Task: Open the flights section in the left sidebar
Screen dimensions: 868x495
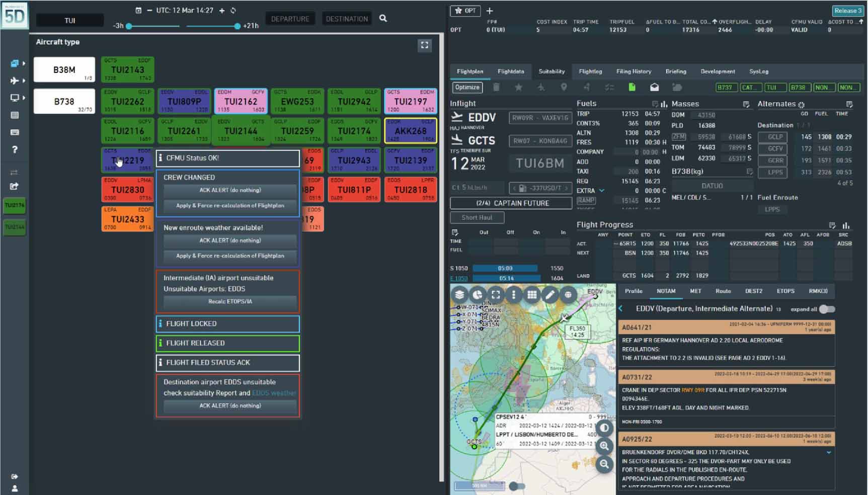Action: pos(15,80)
